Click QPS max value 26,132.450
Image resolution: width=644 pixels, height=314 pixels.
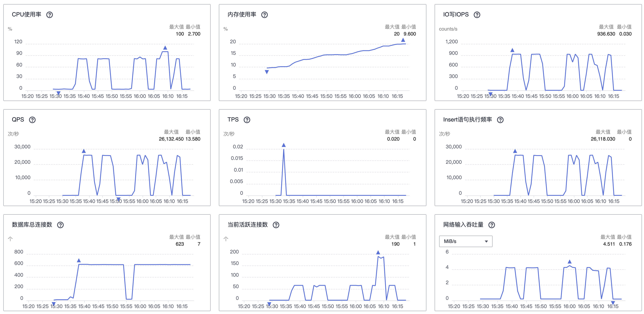click(x=171, y=139)
